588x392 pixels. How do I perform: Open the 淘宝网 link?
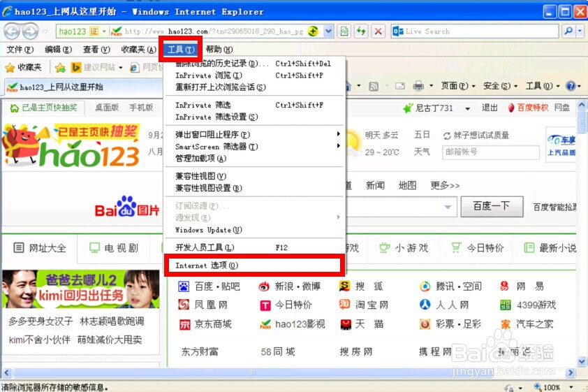[372, 305]
